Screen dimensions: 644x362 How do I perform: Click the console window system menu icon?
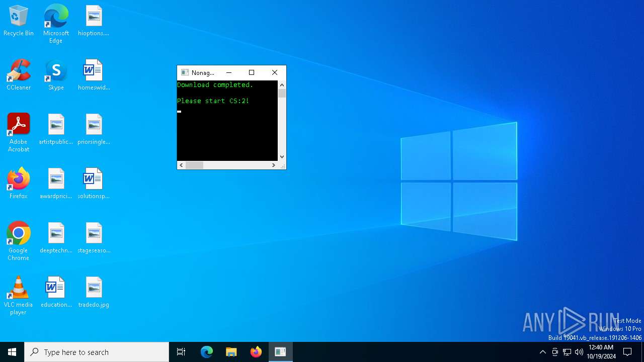tap(185, 72)
